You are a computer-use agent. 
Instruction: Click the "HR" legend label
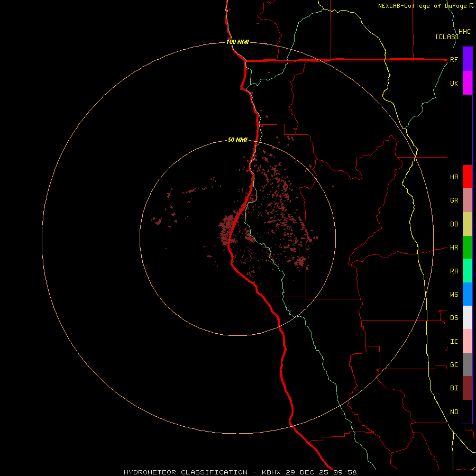(x=454, y=248)
